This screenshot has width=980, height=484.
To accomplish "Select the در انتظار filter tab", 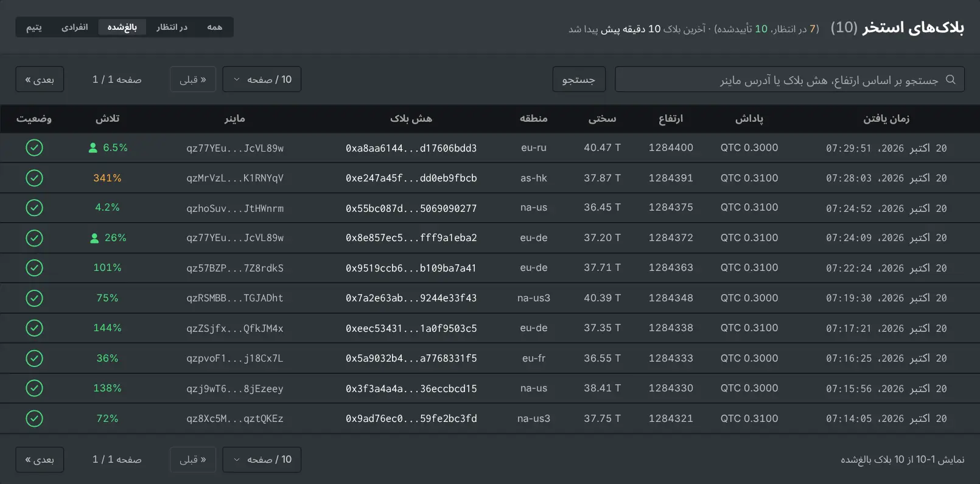I will [x=172, y=27].
